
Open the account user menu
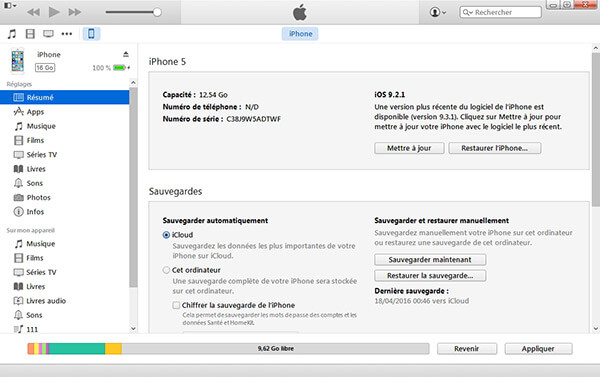438,12
